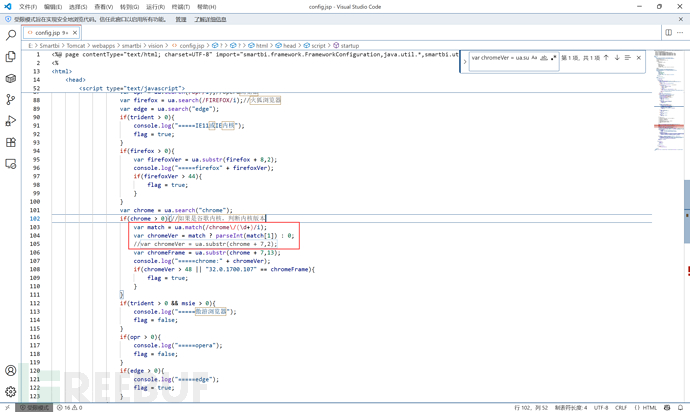This screenshot has width=690, height=412.
Task: Open the Explorer files view
Action: click(x=11, y=56)
